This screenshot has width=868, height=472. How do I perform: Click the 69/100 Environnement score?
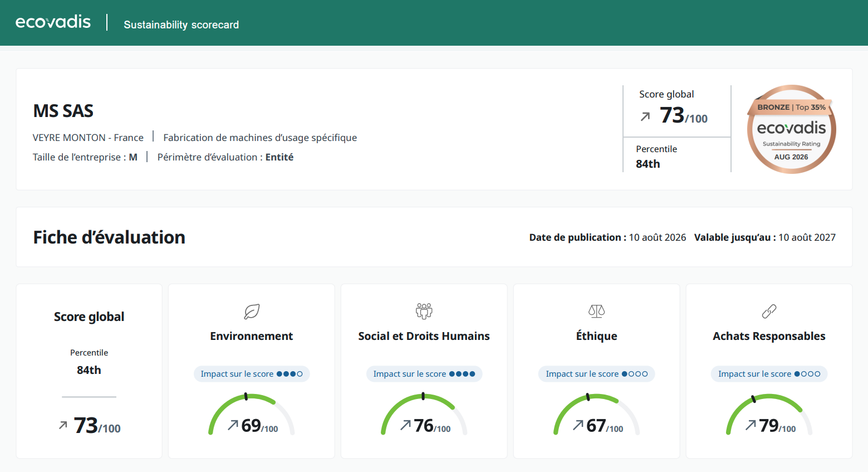tap(259, 426)
